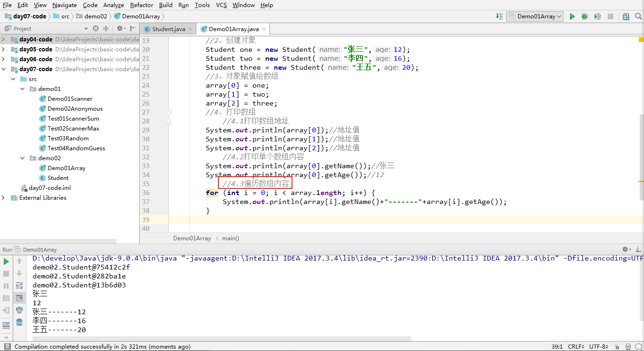Click the Stop square in the top toolbar

pyautogui.click(x=611, y=16)
